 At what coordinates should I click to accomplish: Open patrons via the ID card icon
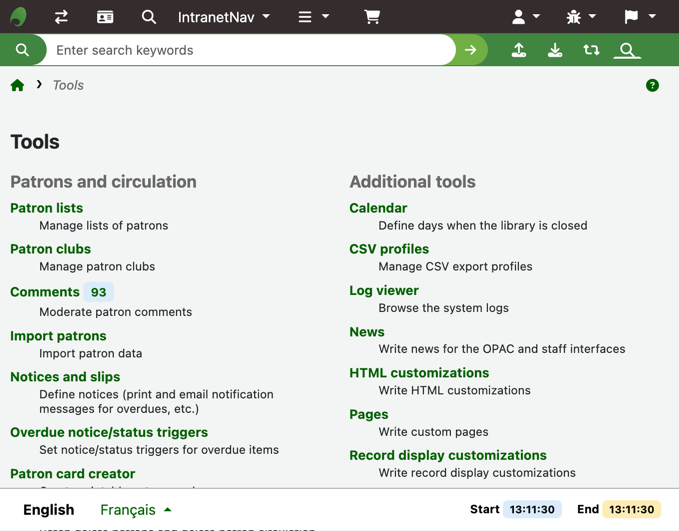pos(105,17)
